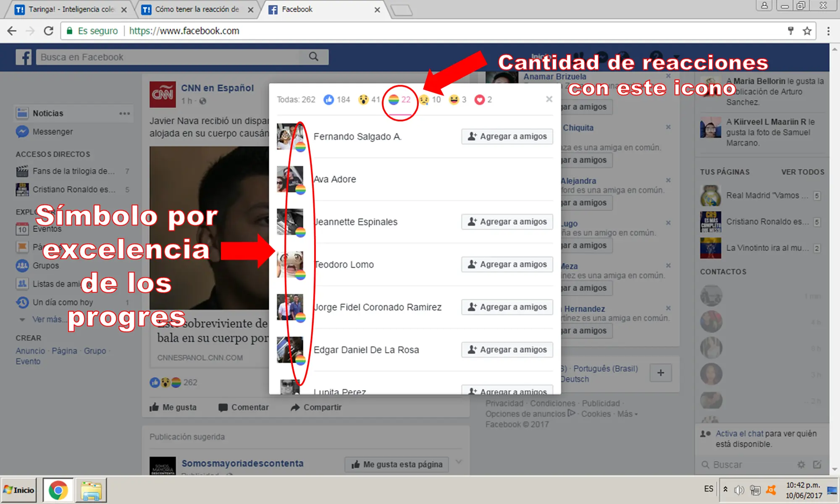Viewport: 840px width, 504px height.
Task: Open Fernando Salgado A. profile picture
Action: click(290, 136)
